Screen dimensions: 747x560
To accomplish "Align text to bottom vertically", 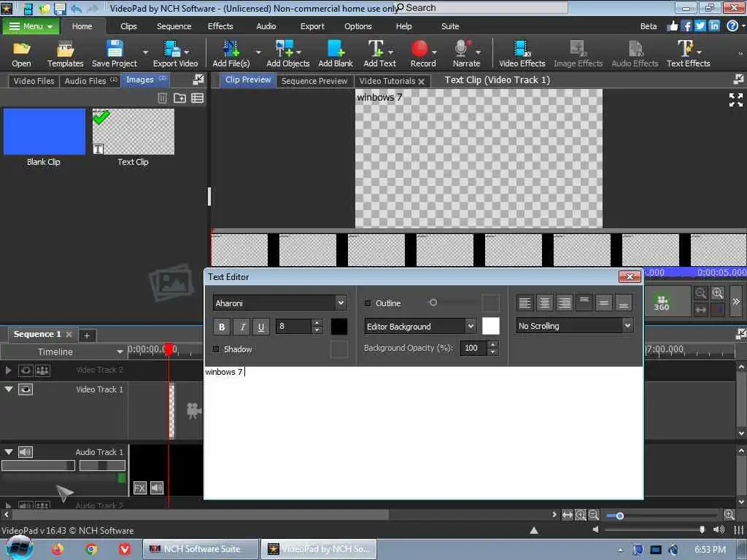I will coord(624,303).
